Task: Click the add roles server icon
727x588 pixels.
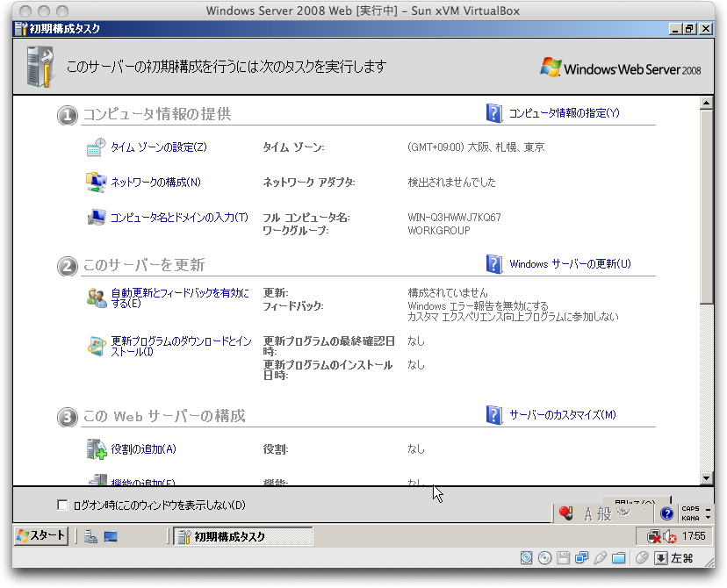Action: coord(97,449)
